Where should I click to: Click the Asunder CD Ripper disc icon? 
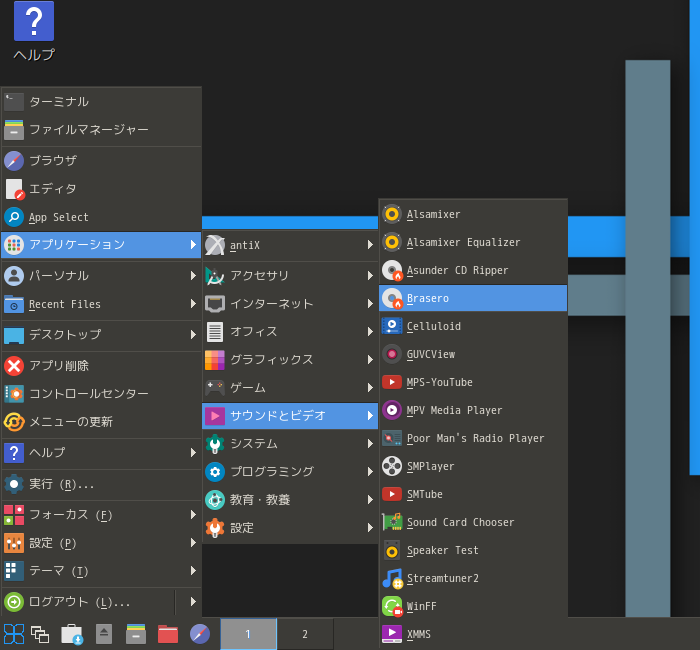tap(392, 271)
